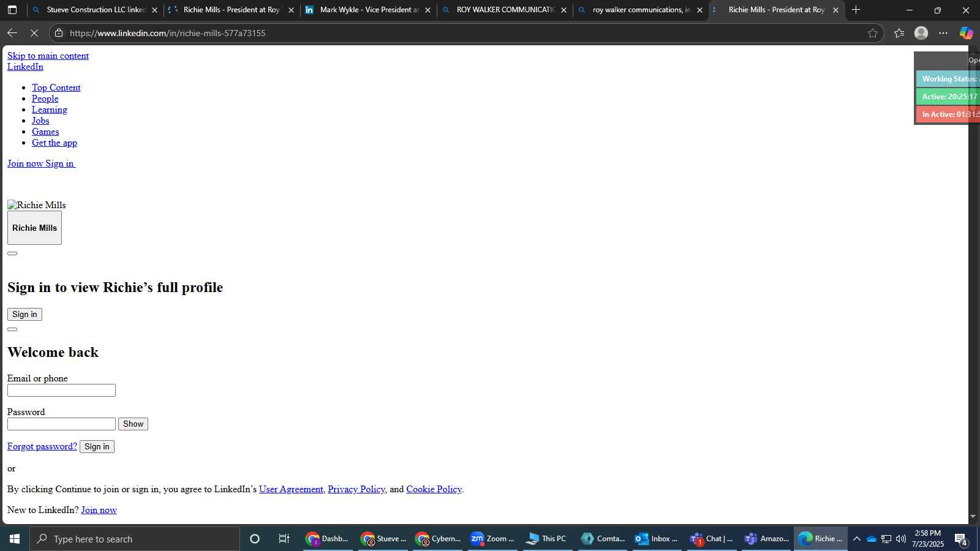Click Sign in under full profile heading
Image resolution: width=980 pixels, height=551 pixels.
point(24,314)
